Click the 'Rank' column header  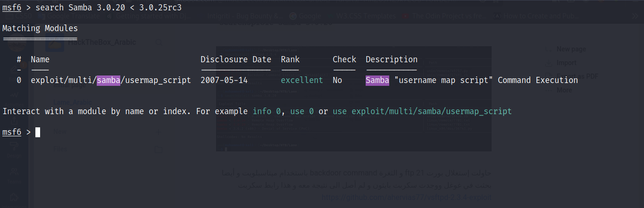(290, 59)
